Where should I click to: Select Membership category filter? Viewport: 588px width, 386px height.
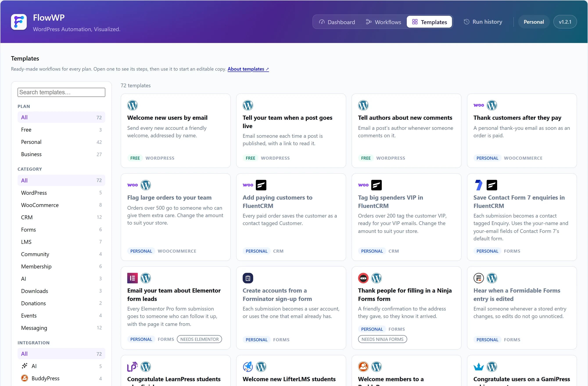click(x=61, y=266)
